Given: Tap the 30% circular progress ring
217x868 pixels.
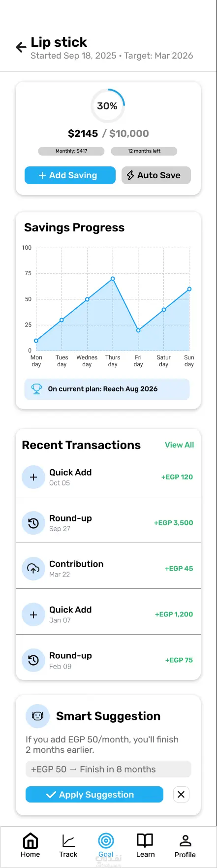Looking at the screenshot, I should (107, 106).
